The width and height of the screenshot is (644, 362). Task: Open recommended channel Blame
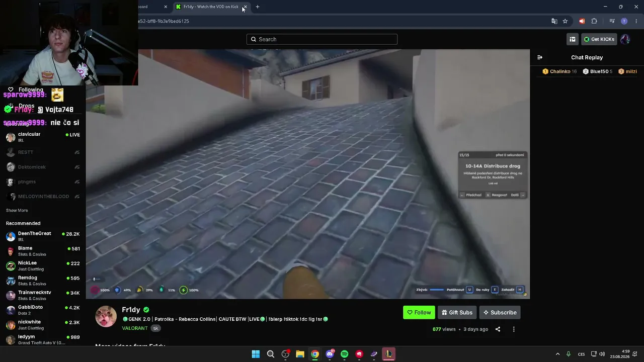[x=43, y=251]
